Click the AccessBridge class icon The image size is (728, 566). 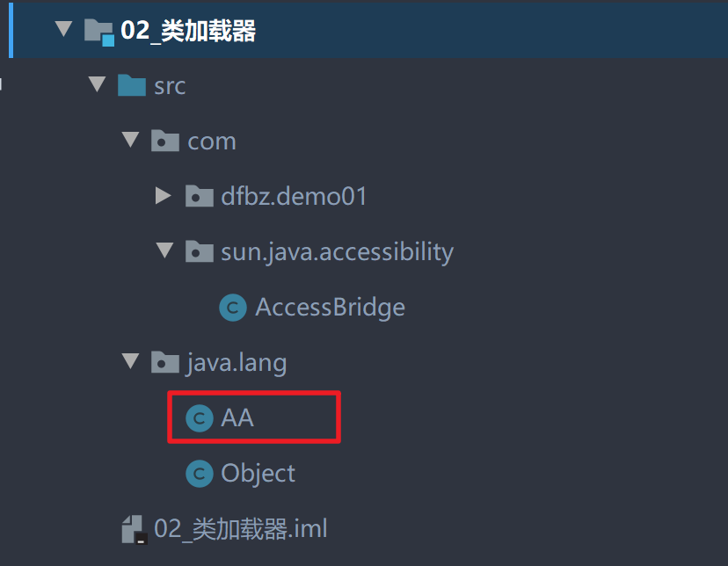[231, 308]
